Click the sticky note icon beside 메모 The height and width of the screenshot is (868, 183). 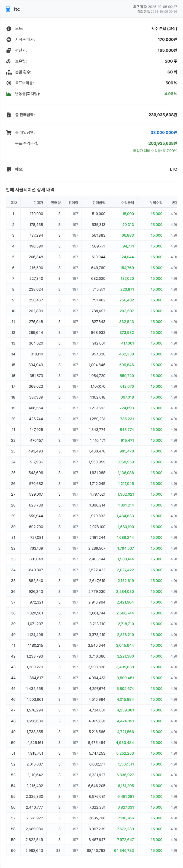(x=9, y=169)
